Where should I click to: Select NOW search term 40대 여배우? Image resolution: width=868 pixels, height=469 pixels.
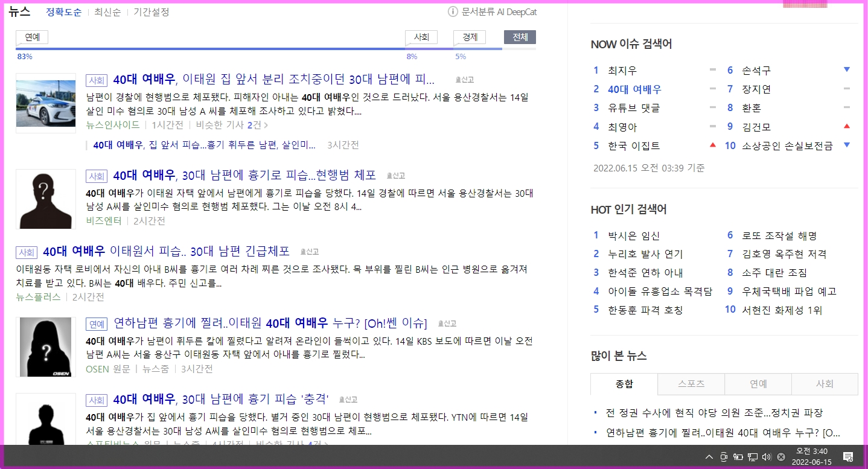tap(634, 89)
